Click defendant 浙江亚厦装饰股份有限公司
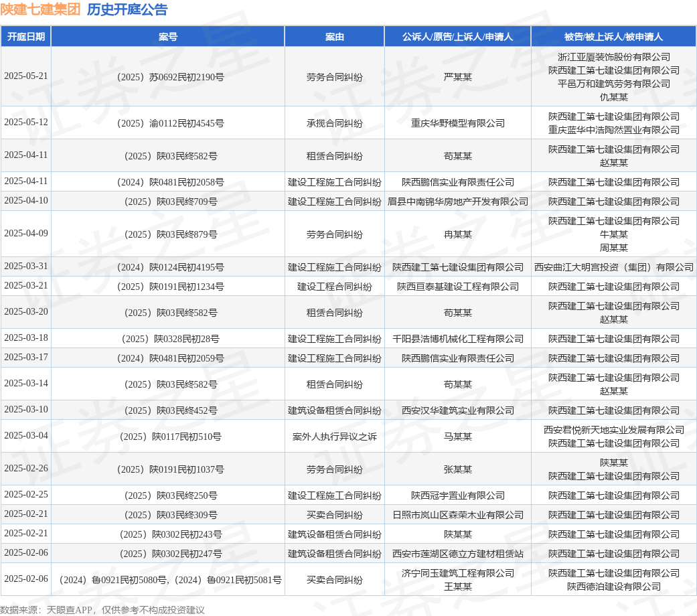 (613, 57)
